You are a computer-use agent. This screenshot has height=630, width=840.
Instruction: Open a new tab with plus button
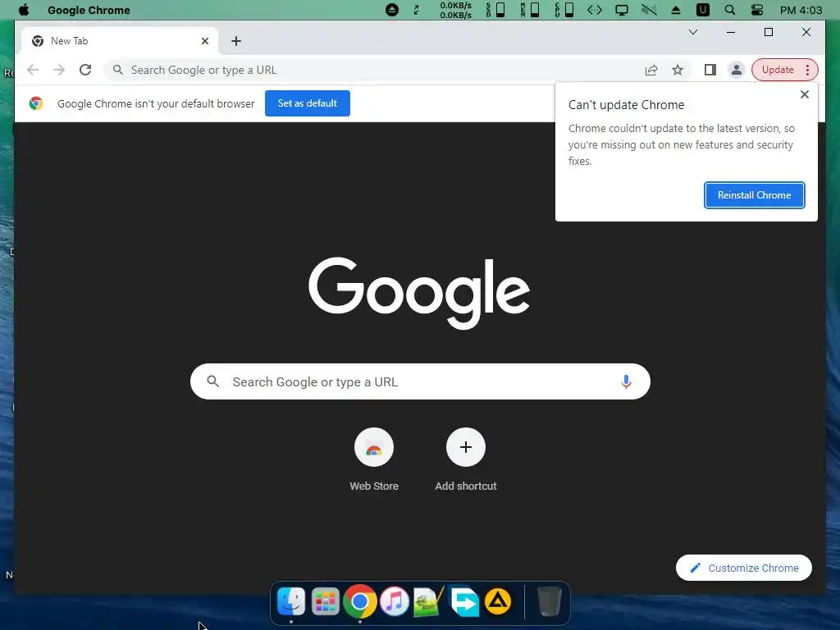coord(236,41)
